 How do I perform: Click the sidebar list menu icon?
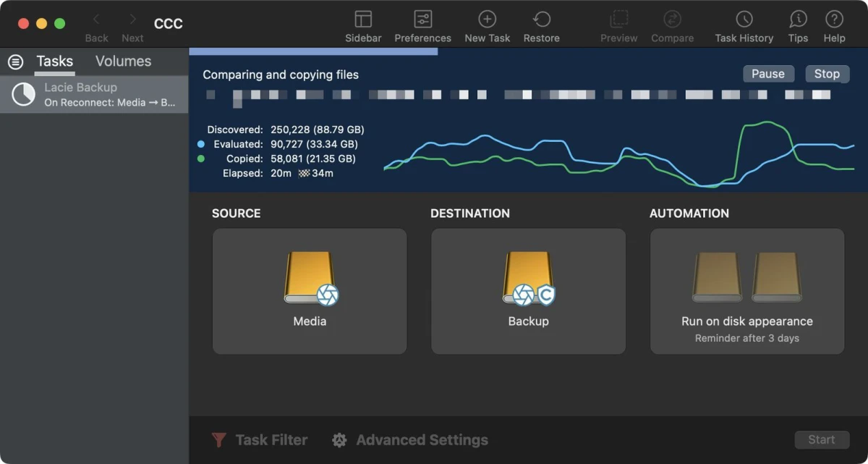click(15, 62)
